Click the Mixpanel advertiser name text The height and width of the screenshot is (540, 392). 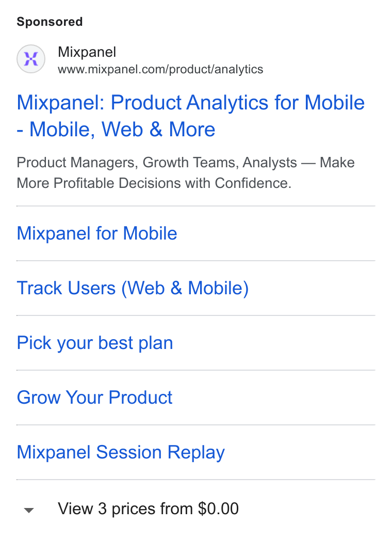tap(87, 52)
